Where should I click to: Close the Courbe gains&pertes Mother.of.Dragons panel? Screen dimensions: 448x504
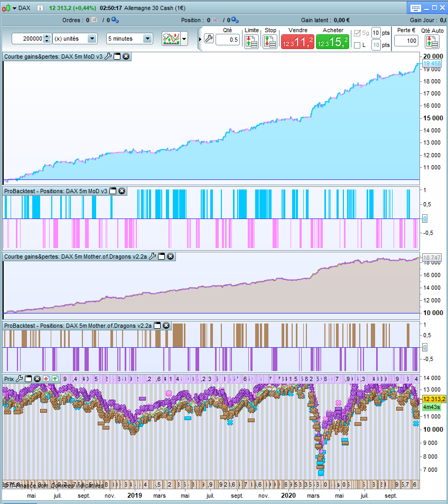[x=171, y=256]
